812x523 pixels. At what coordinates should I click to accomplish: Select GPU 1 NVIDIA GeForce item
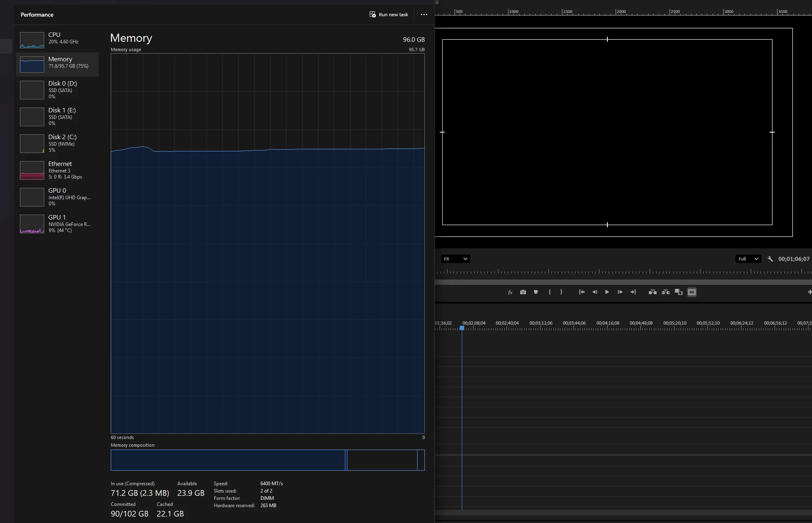pyautogui.click(x=57, y=224)
